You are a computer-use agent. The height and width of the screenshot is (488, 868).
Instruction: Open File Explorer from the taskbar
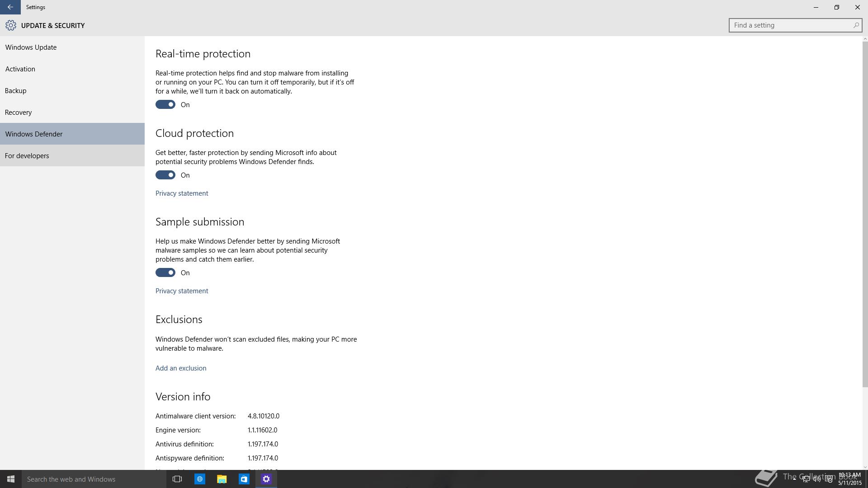click(222, 479)
